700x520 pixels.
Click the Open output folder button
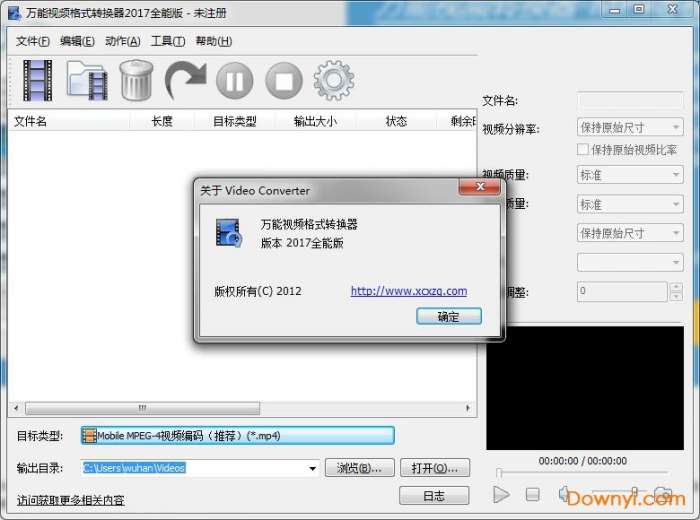[x=435, y=468]
